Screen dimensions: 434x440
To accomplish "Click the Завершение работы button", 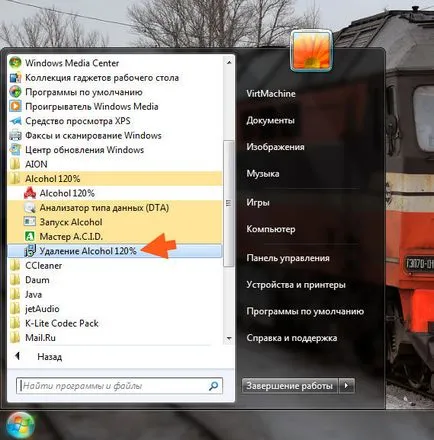I will pos(289,386).
